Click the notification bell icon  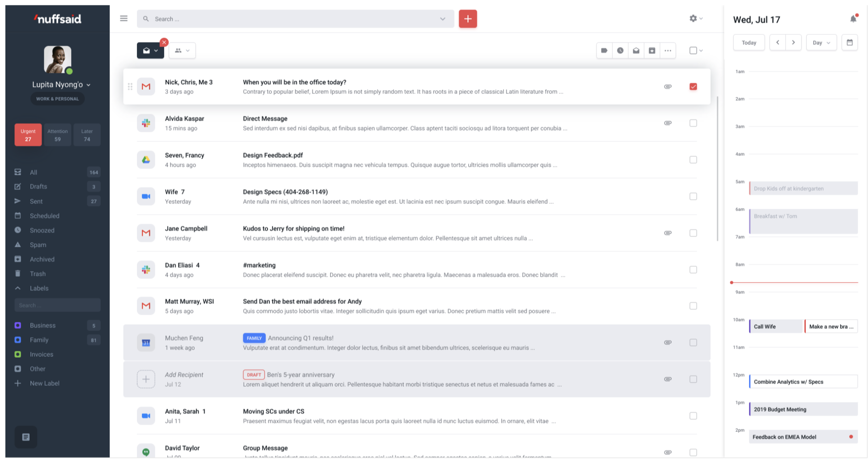pos(853,19)
